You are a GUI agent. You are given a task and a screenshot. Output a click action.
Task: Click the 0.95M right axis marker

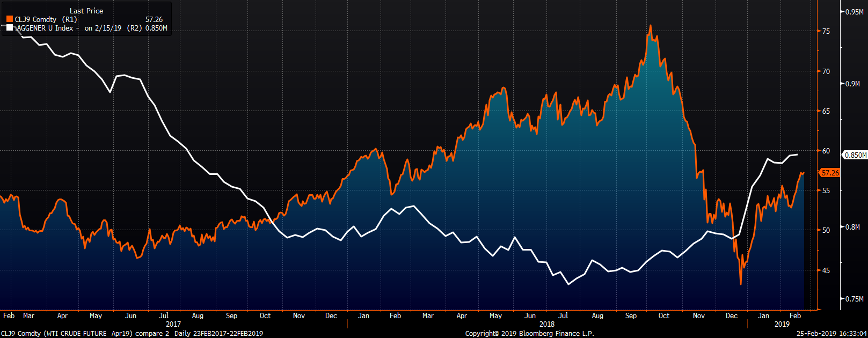coord(854,12)
